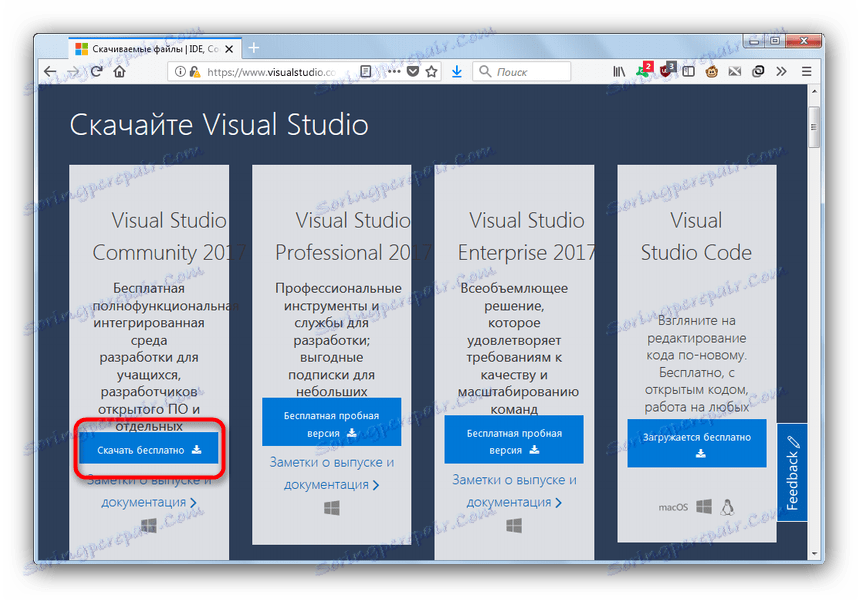Click the 'Visual Studio Code' title
The image size is (859, 600).
coord(696,236)
